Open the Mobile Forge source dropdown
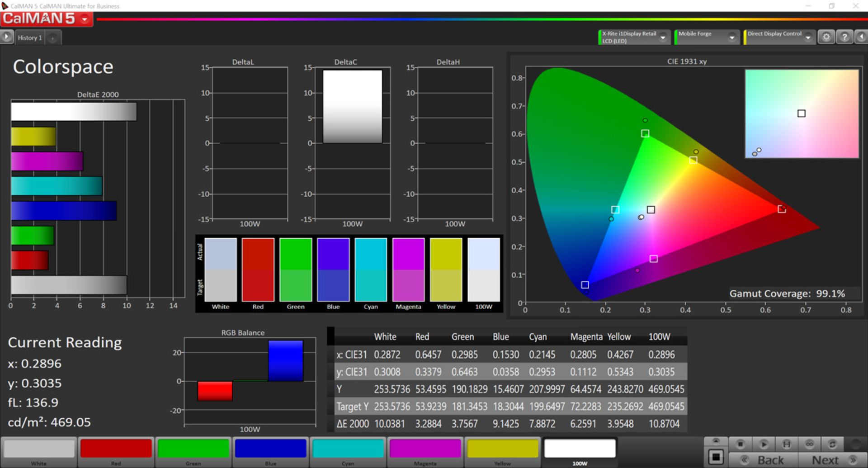868x468 pixels. (733, 37)
